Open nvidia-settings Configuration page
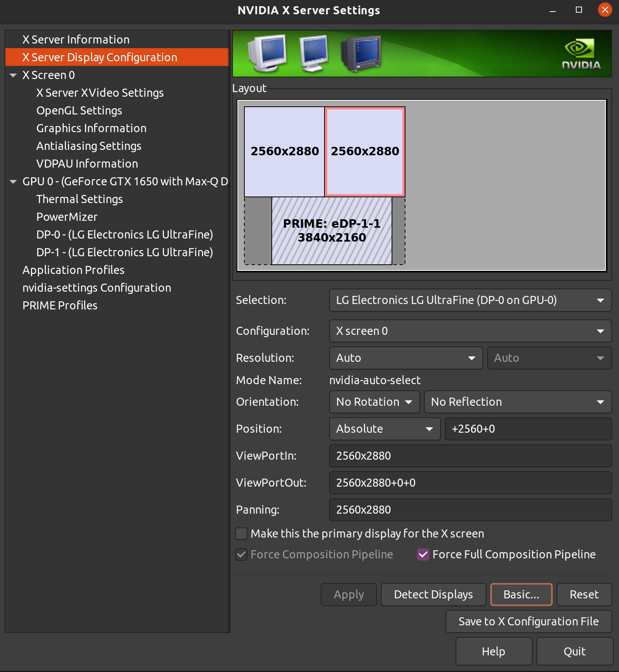619x672 pixels. coord(97,287)
